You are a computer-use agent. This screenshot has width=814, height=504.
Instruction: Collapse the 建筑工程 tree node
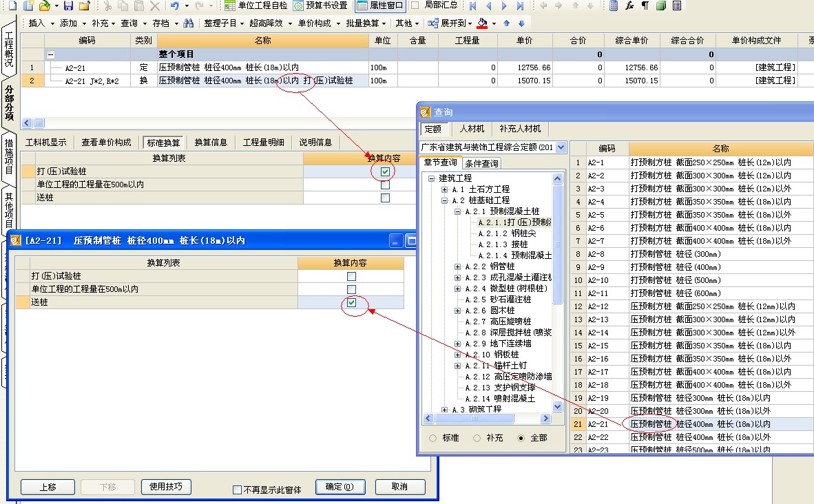(431, 178)
